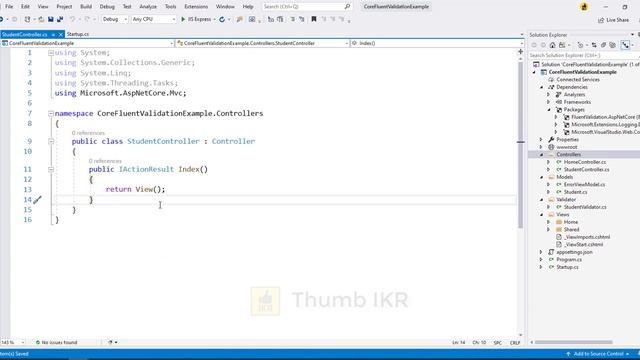Click the pending changes filter icon in Solution Explorer
This screenshot has width=640, height=360.
(580, 45)
